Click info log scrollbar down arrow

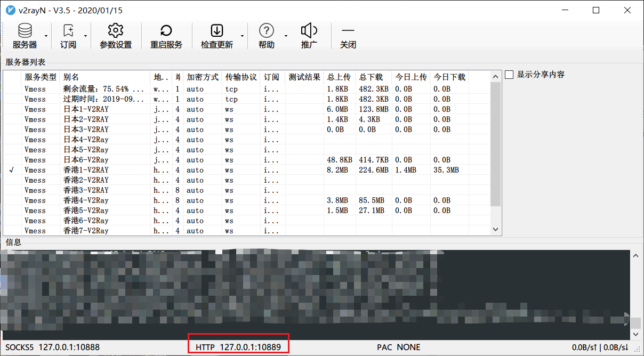[635, 334]
